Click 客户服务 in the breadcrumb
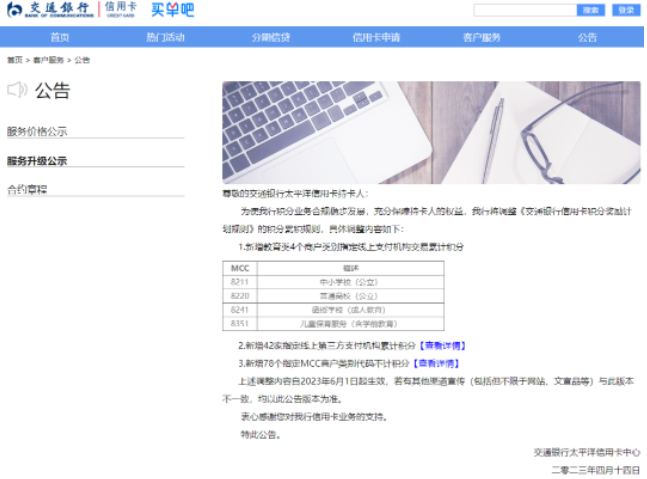 [48, 60]
